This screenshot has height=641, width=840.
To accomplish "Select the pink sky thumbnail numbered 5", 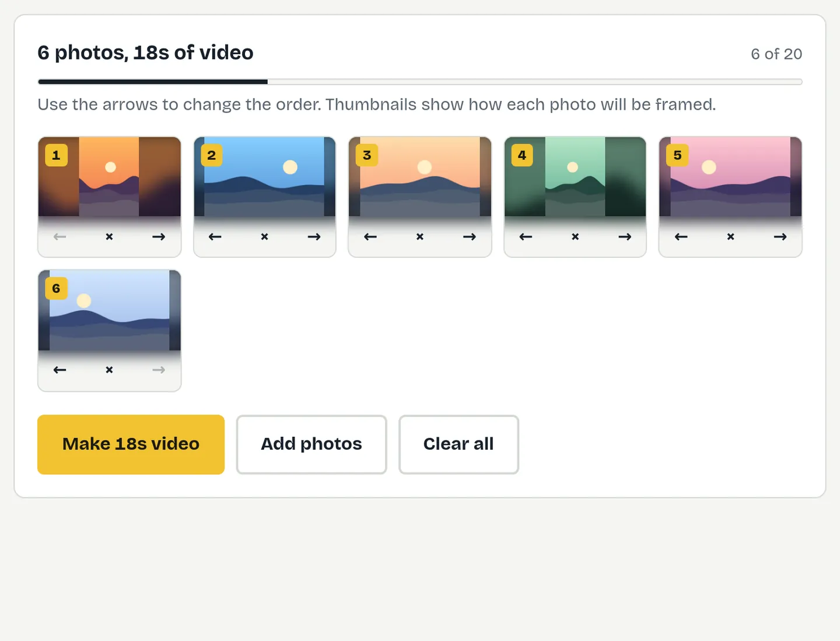I will (x=730, y=177).
